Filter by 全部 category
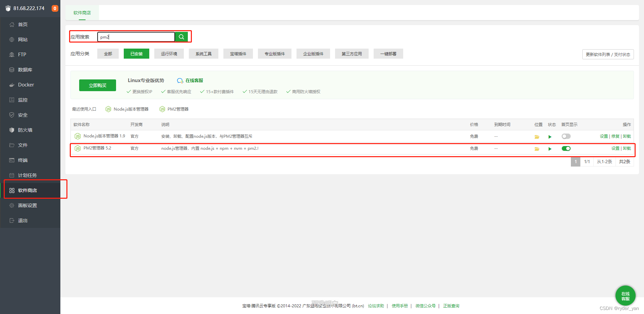 (108, 54)
